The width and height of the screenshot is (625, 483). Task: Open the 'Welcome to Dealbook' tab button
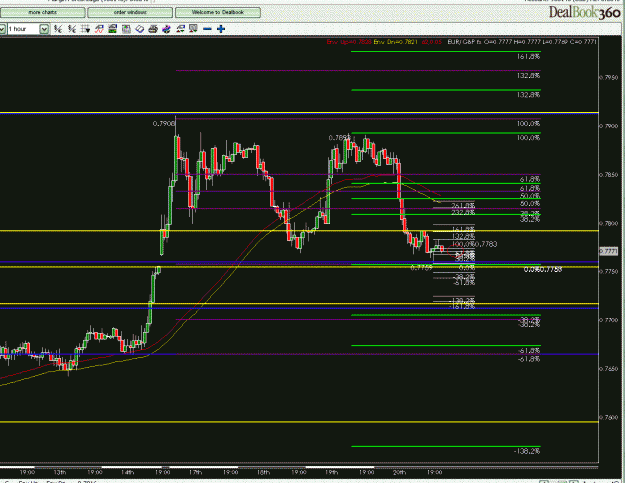(218, 12)
